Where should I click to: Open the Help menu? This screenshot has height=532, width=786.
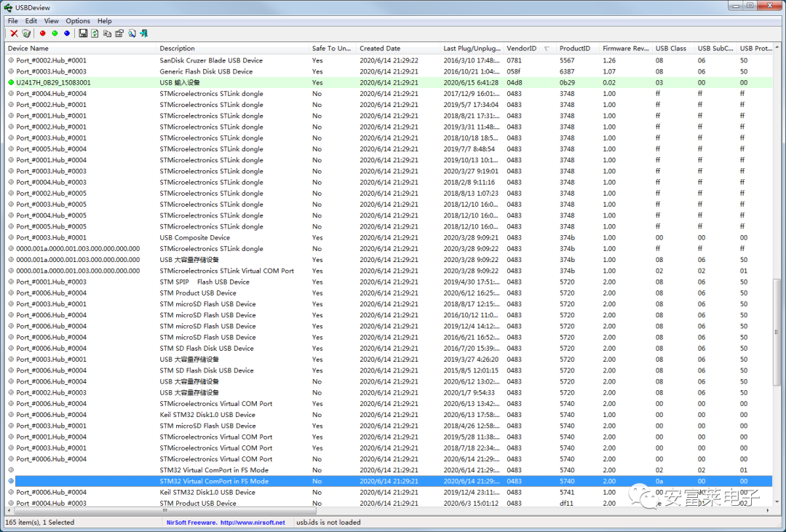coord(104,21)
